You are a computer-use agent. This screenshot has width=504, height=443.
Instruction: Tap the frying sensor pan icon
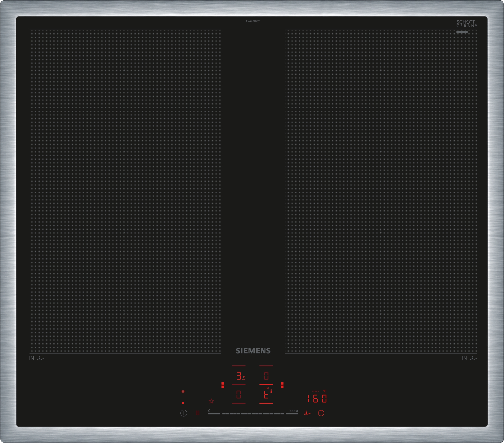point(307,413)
